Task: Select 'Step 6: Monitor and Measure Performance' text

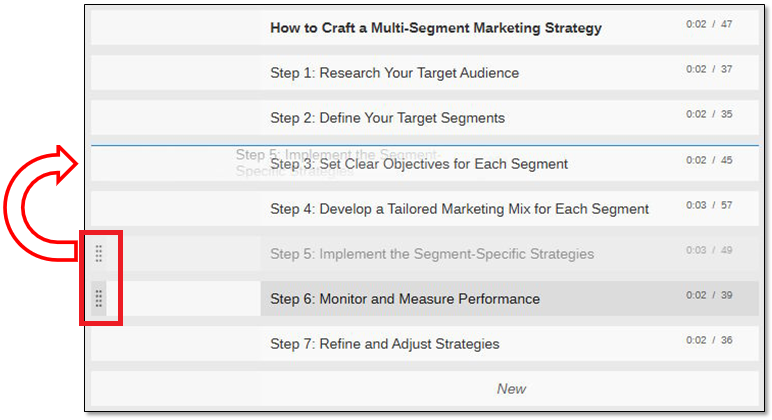Action: (x=405, y=299)
